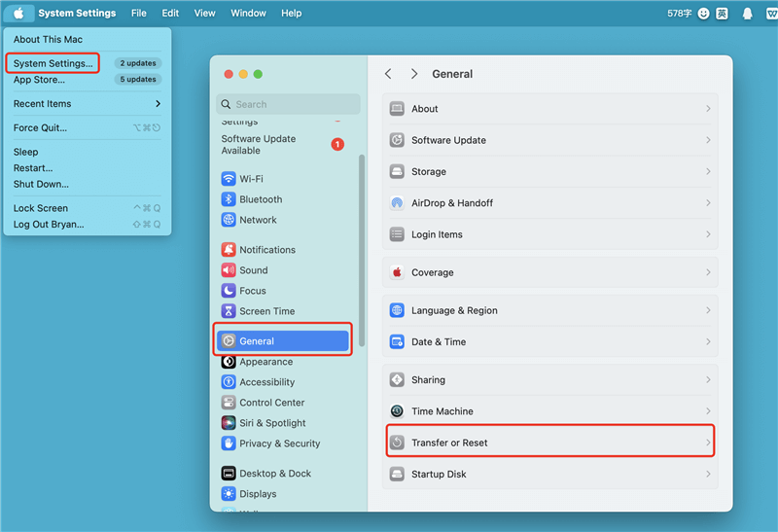Click the back navigation arrow

(388, 74)
